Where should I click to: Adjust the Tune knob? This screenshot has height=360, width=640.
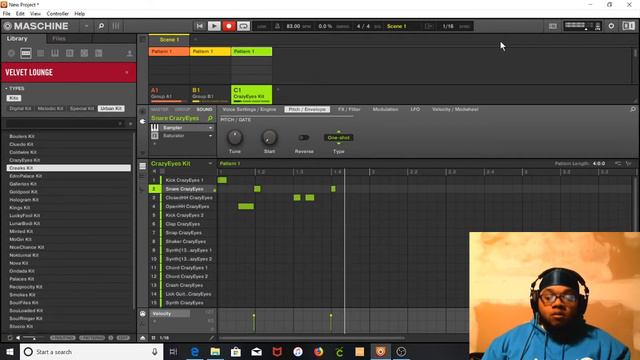235,138
